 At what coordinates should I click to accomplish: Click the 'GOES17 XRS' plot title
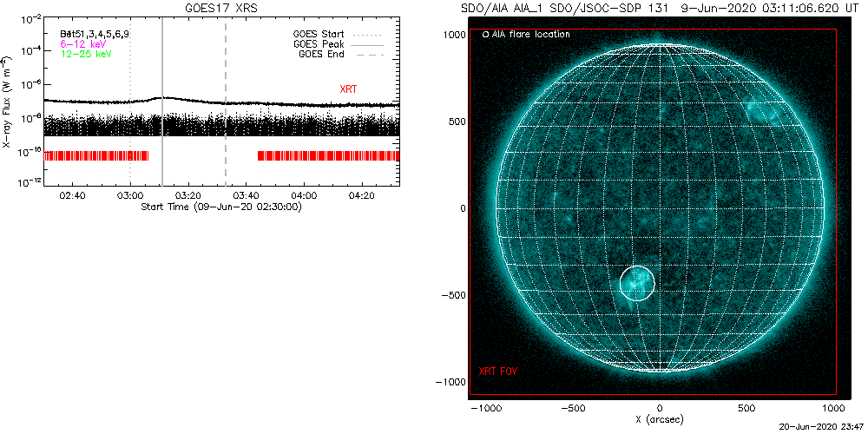[x=221, y=8]
